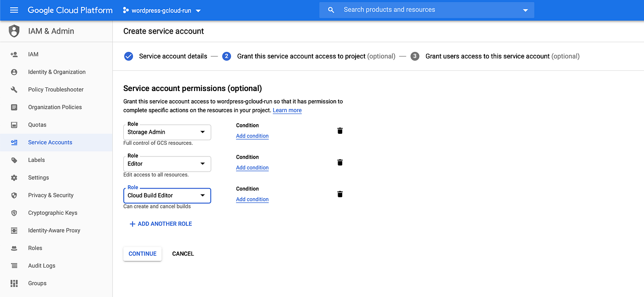Delete the Editor role using its trash icon
The image size is (644, 297).
(339, 162)
